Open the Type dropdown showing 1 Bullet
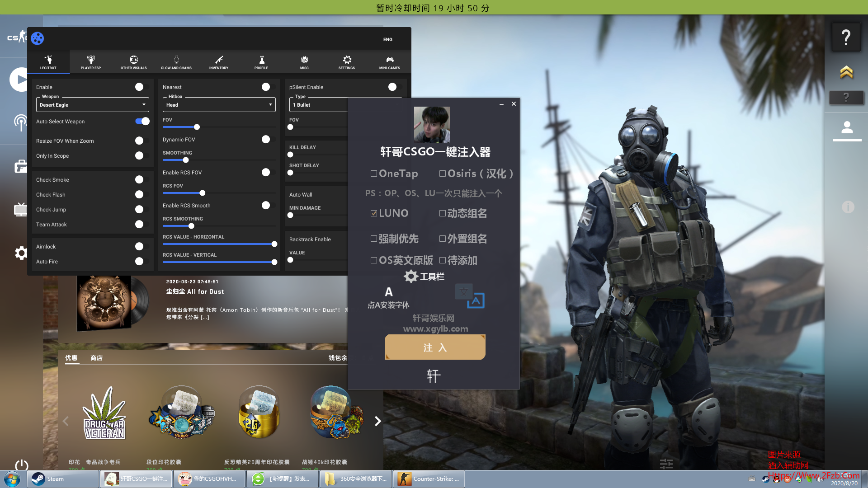868x488 pixels. (x=319, y=105)
